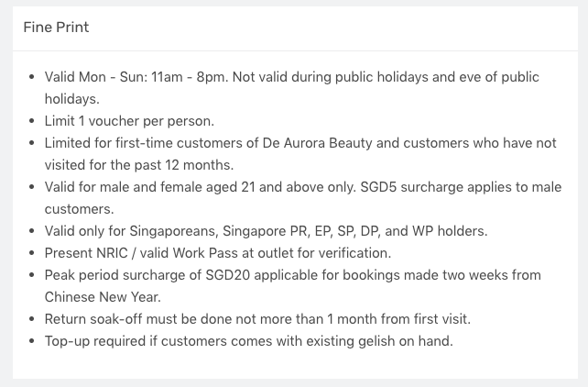Viewport: 588px width, 387px height.
Task: Click the word 'holidays.' on the wrapped line
Action: 71,98
